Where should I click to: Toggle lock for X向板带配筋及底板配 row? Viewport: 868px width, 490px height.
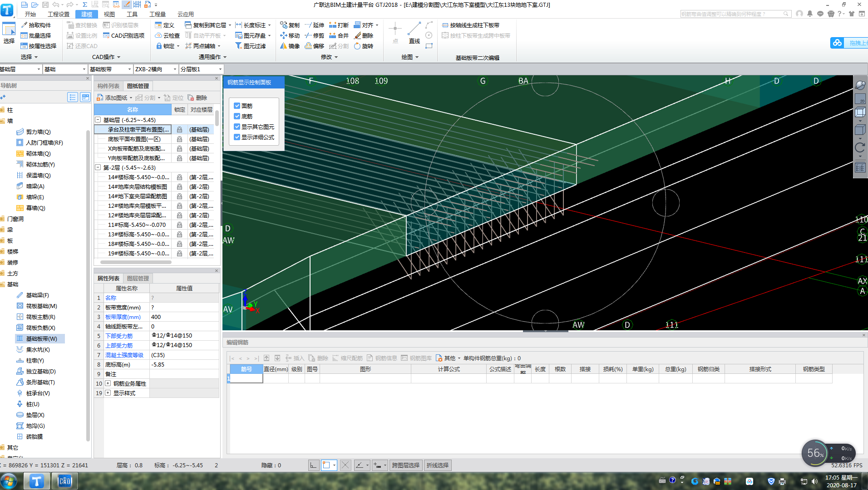(x=179, y=149)
